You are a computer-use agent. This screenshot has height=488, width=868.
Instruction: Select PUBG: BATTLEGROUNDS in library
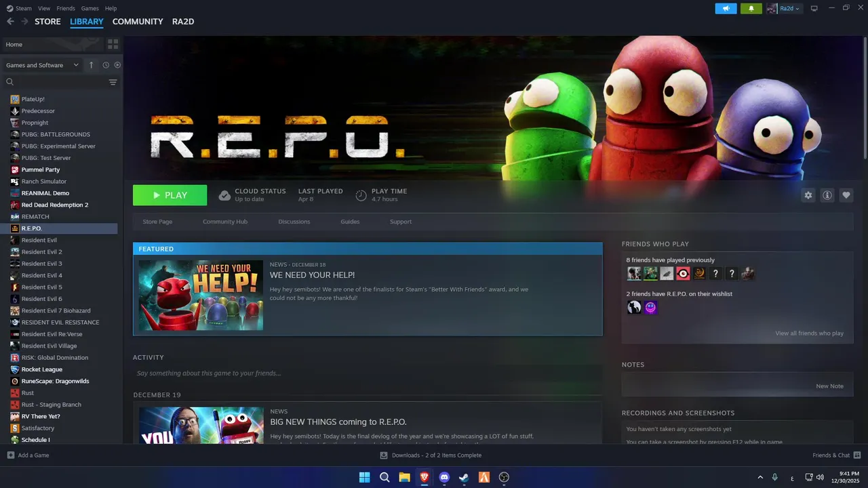tap(56, 134)
